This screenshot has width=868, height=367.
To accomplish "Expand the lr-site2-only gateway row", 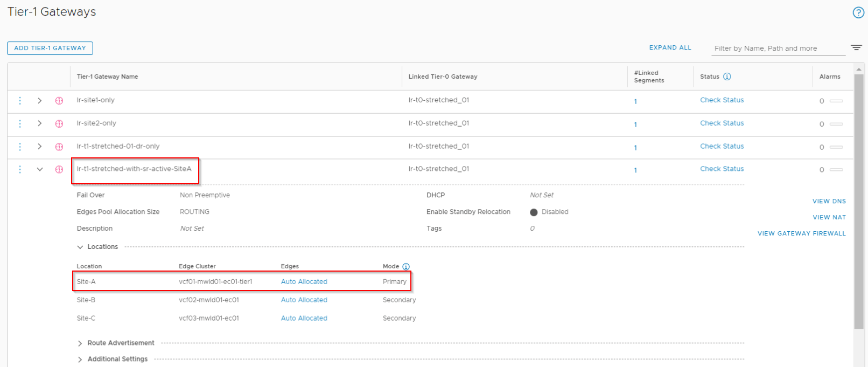I will tap(39, 123).
